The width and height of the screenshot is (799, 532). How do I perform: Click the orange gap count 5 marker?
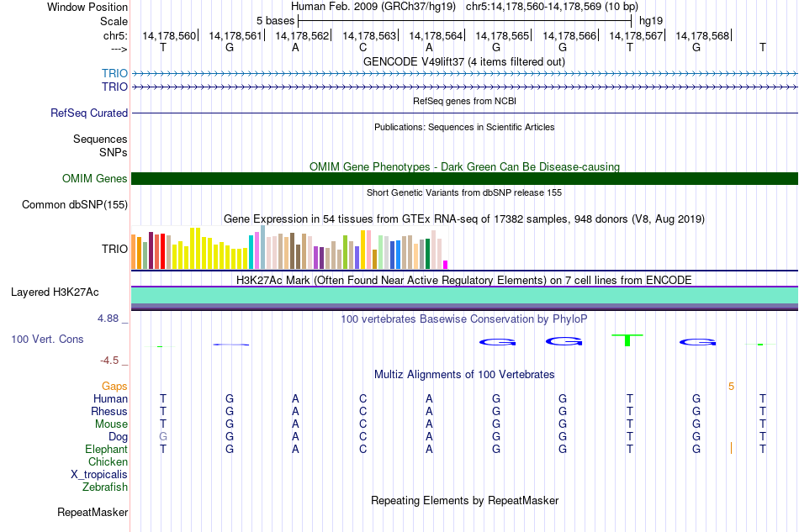point(731,387)
